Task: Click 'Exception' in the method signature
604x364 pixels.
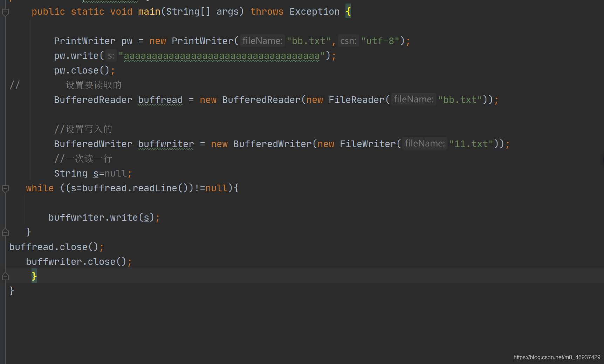Action: [x=315, y=12]
